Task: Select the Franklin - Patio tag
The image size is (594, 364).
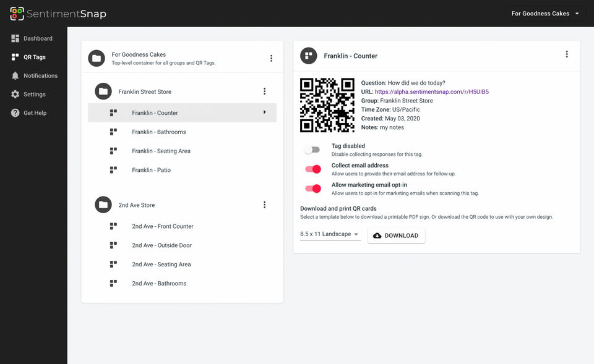Action: tap(151, 170)
